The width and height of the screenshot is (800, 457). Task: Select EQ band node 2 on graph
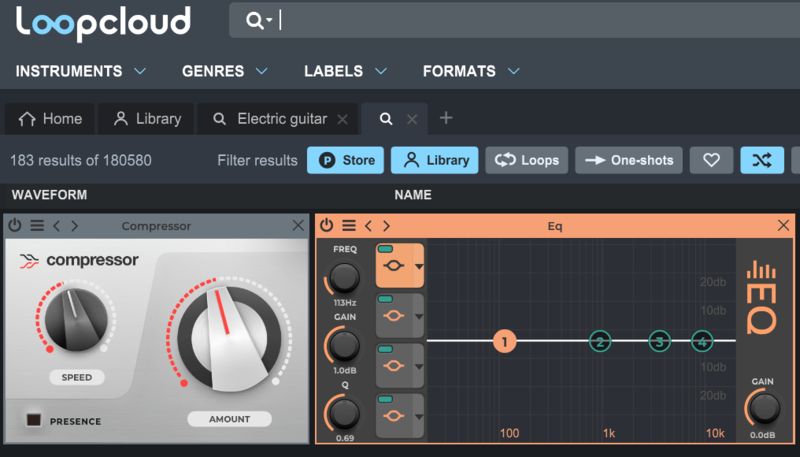pyautogui.click(x=599, y=342)
